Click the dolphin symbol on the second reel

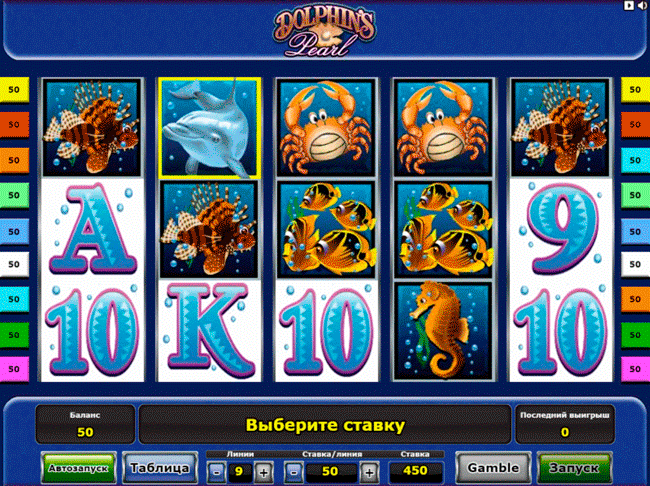tap(210, 128)
